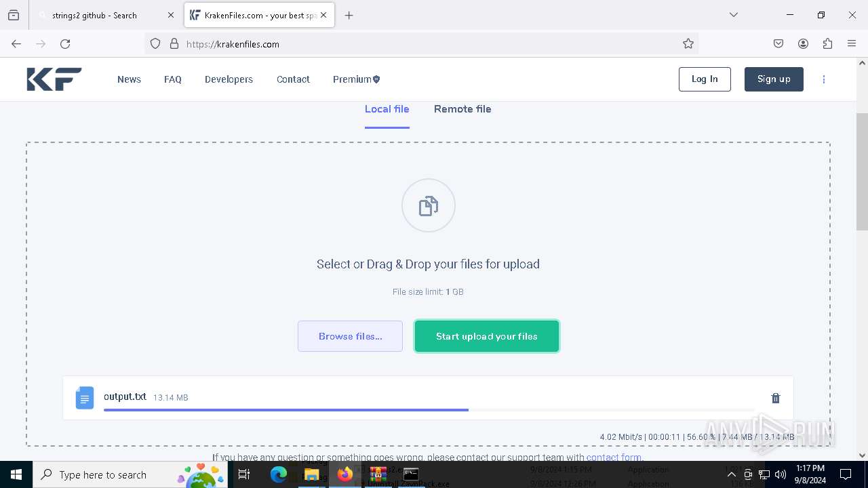The image size is (868, 488).
Task: Go back using the back arrow
Action: (x=16, y=44)
